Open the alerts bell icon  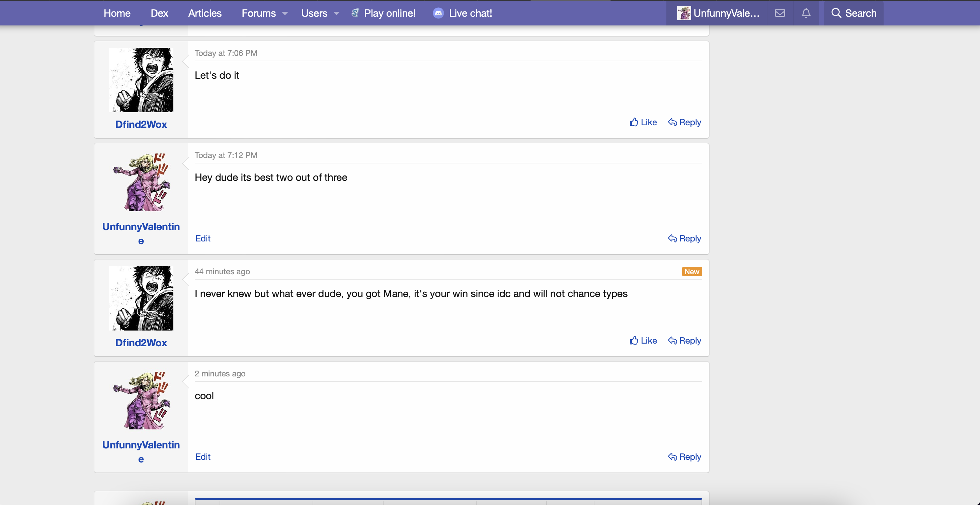point(806,13)
